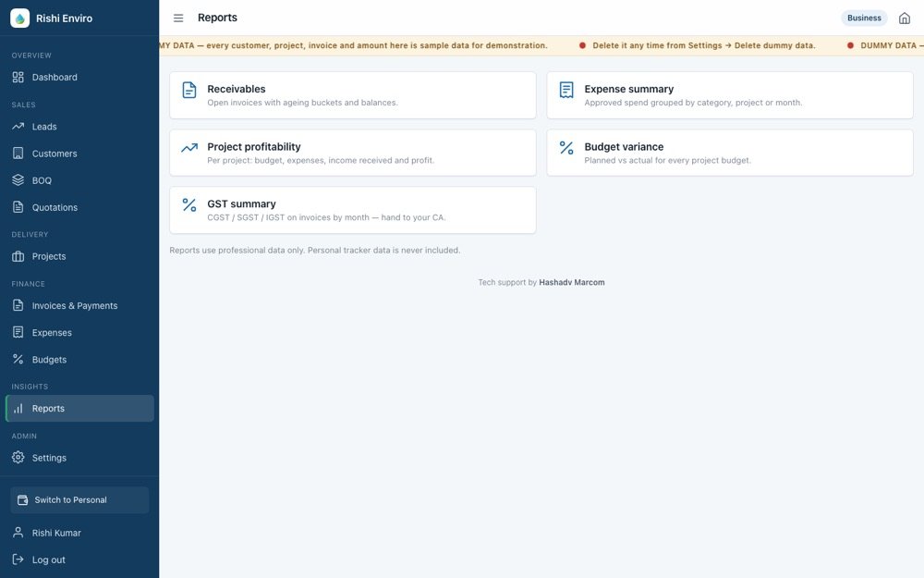Click the Expenses receipt icon
924x578 pixels.
[18, 333]
